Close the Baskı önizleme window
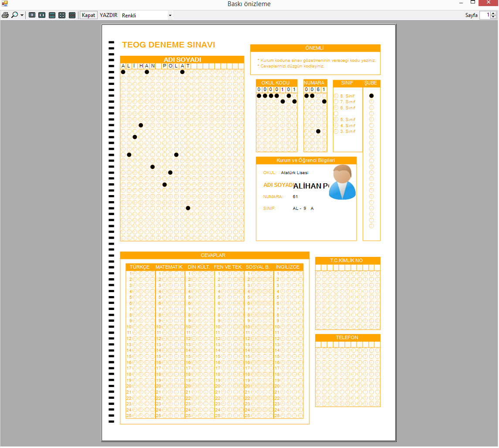The width and height of the screenshot is (499, 448). (x=488, y=3)
